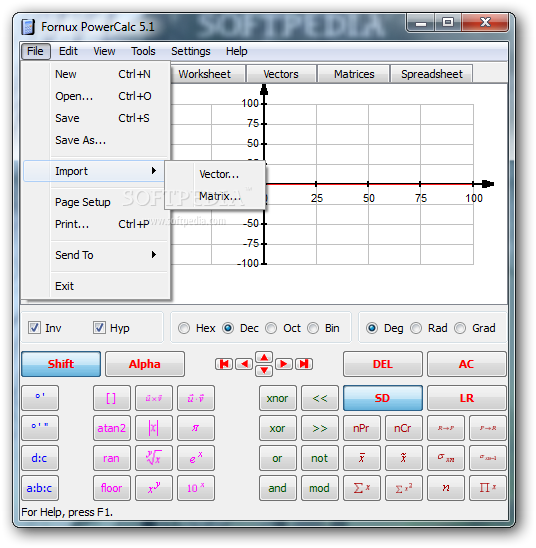Click the AC clear button

tap(467, 364)
